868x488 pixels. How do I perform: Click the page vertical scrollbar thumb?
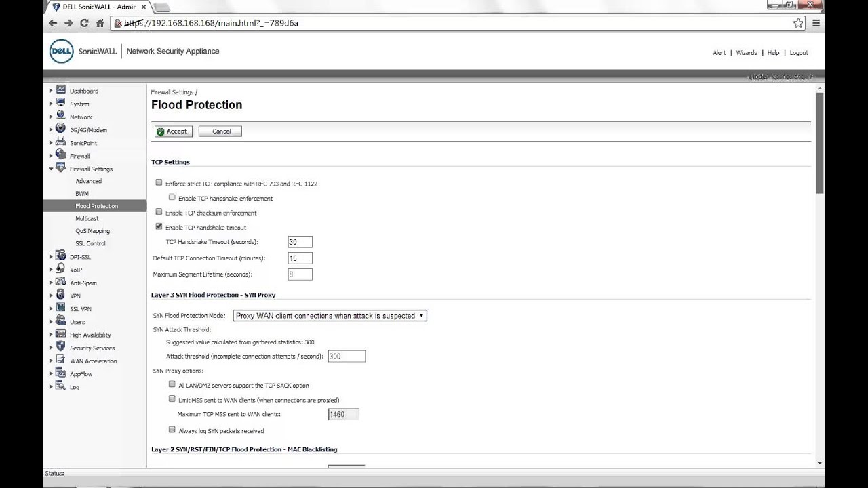(820, 142)
